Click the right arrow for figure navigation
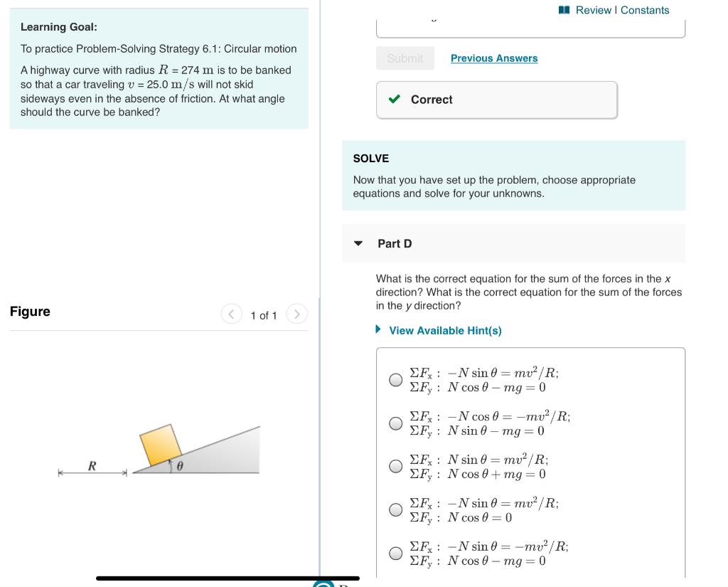 coord(298,314)
